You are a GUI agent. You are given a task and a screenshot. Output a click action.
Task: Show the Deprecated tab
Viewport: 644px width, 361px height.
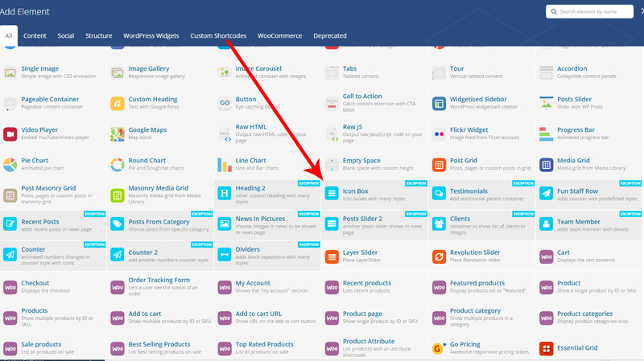pyautogui.click(x=330, y=35)
